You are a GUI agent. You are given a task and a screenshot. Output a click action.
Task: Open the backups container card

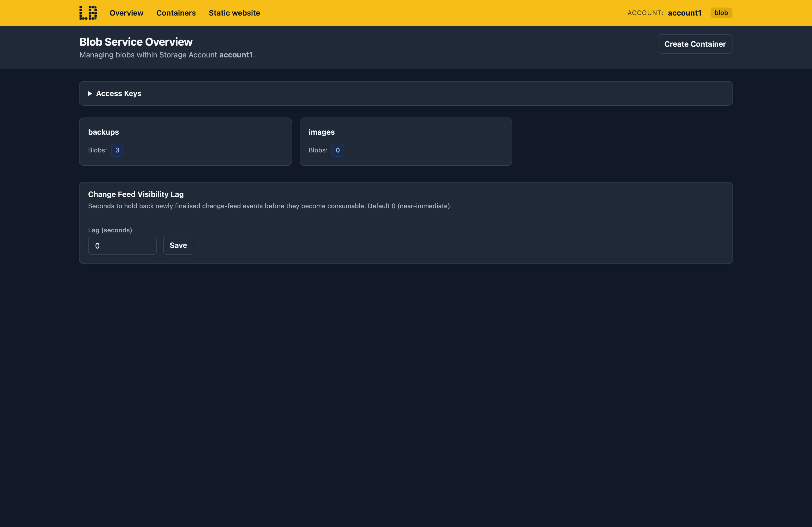185,142
